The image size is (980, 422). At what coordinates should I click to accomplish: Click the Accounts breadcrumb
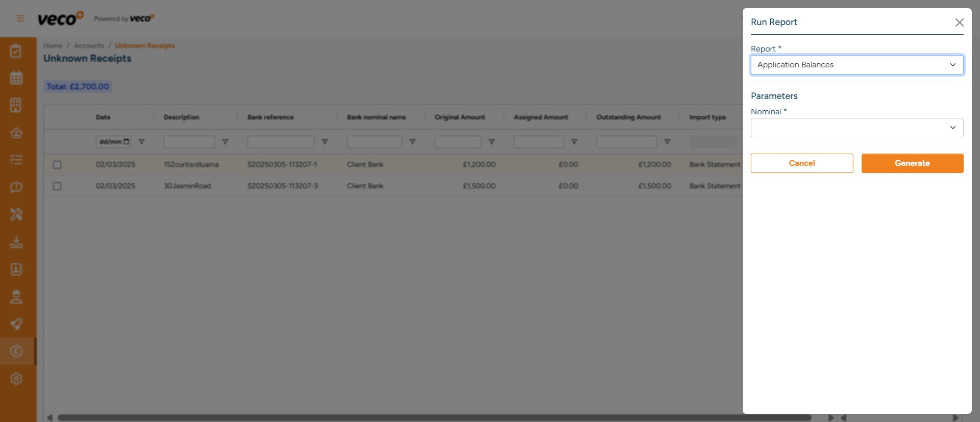[x=89, y=46]
